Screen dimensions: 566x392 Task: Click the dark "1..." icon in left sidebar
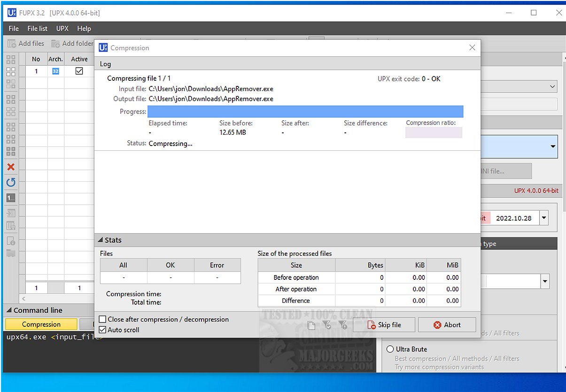click(x=11, y=198)
